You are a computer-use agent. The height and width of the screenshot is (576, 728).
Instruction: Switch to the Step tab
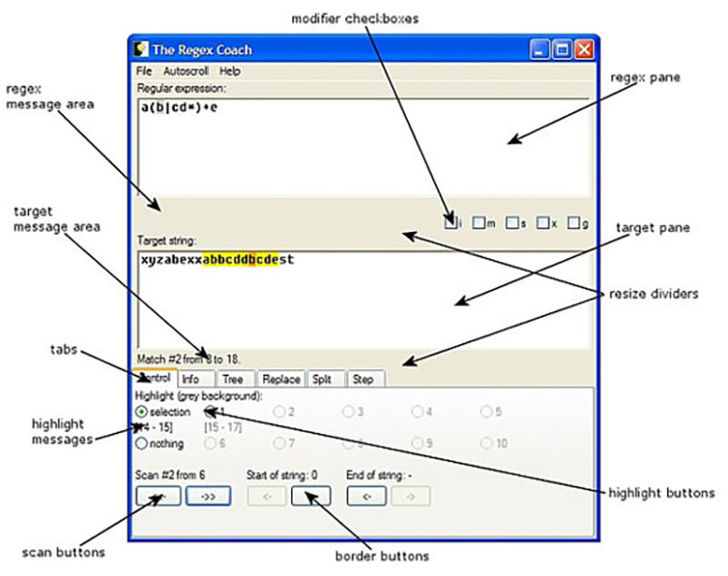[x=366, y=379]
